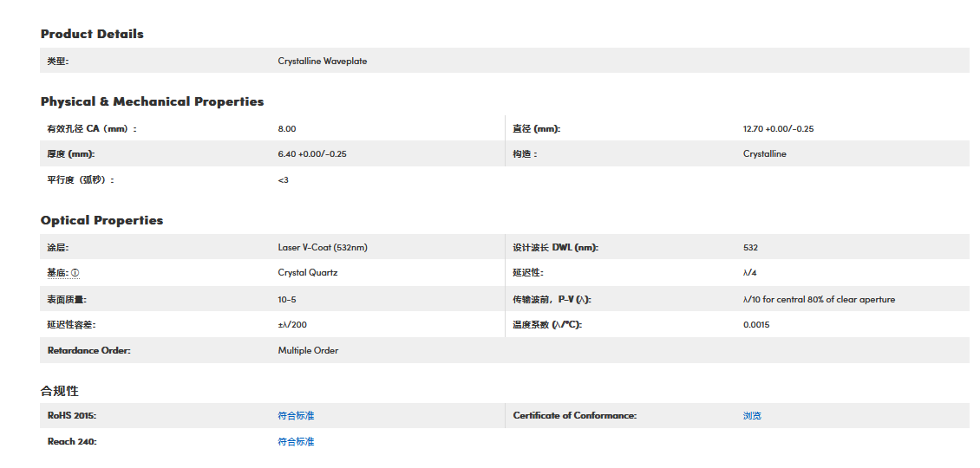The image size is (980, 468).
Task: Click the Product Details heading
Action: point(92,34)
